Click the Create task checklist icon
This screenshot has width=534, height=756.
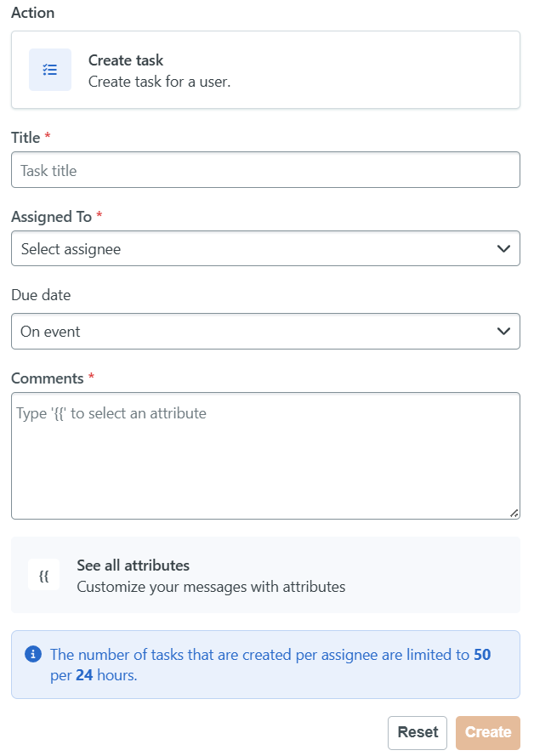point(49,69)
